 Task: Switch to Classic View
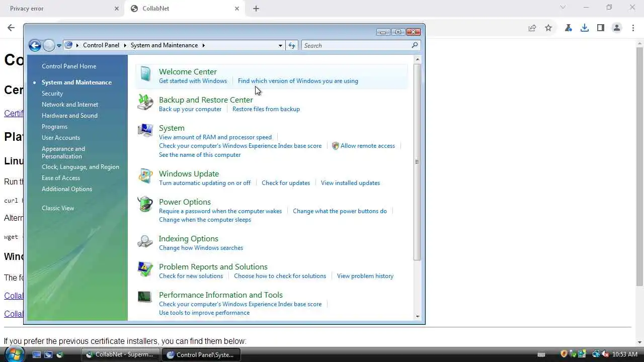58,208
